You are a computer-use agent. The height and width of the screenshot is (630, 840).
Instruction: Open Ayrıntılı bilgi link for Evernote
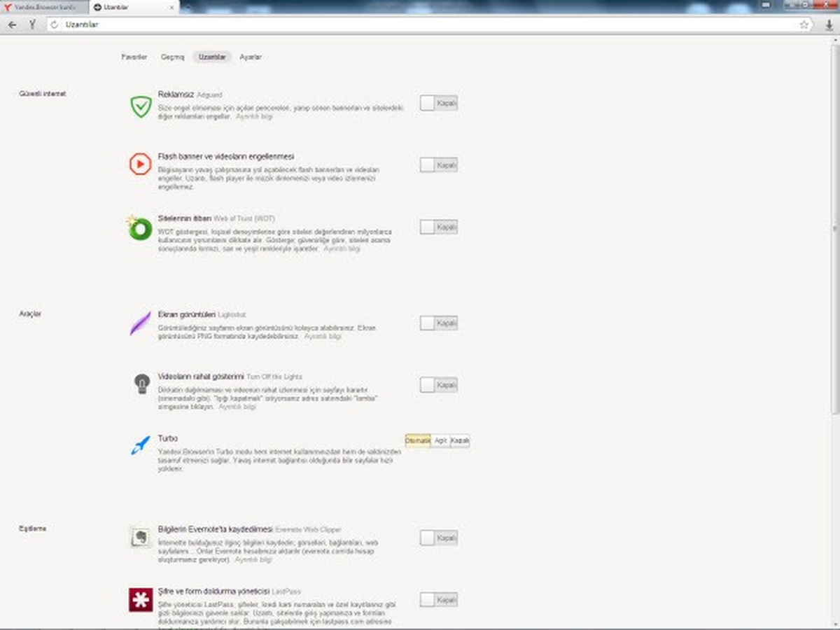253,559
